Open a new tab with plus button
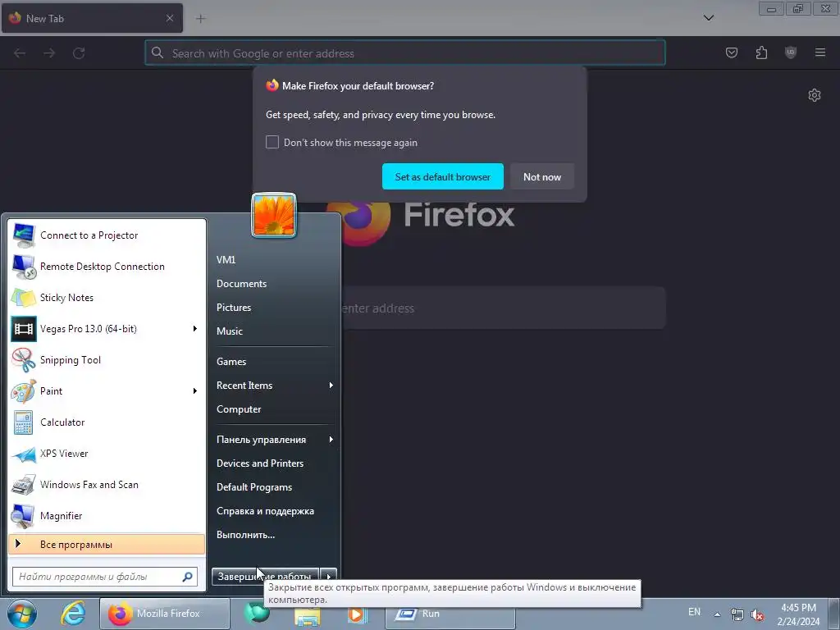 [200, 19]
